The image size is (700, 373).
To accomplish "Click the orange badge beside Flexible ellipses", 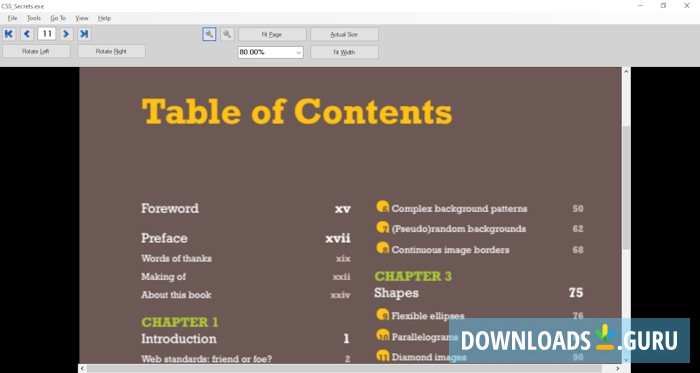I will click(383, 314).
